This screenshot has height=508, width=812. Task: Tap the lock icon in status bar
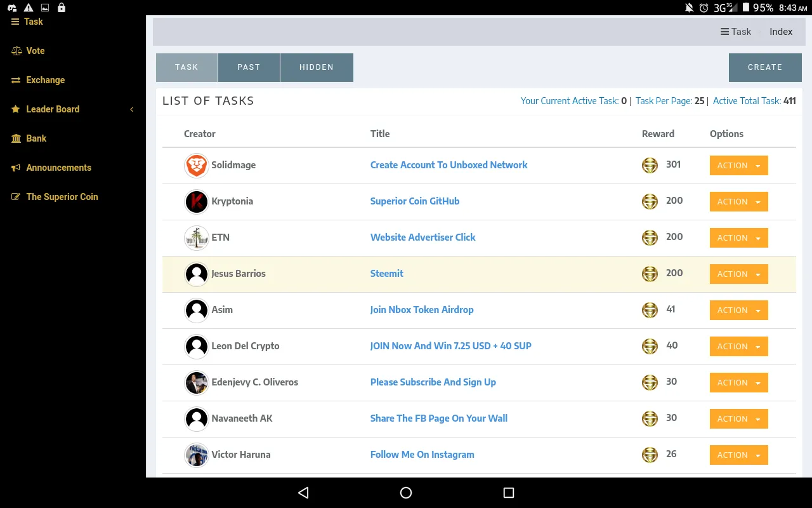[61, 8]
